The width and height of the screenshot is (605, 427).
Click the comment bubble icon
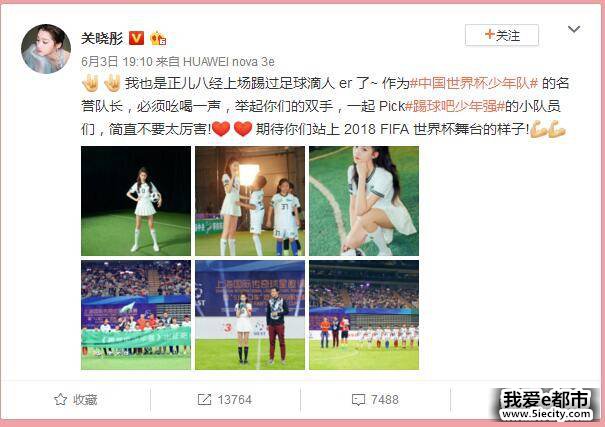point(358,400)
